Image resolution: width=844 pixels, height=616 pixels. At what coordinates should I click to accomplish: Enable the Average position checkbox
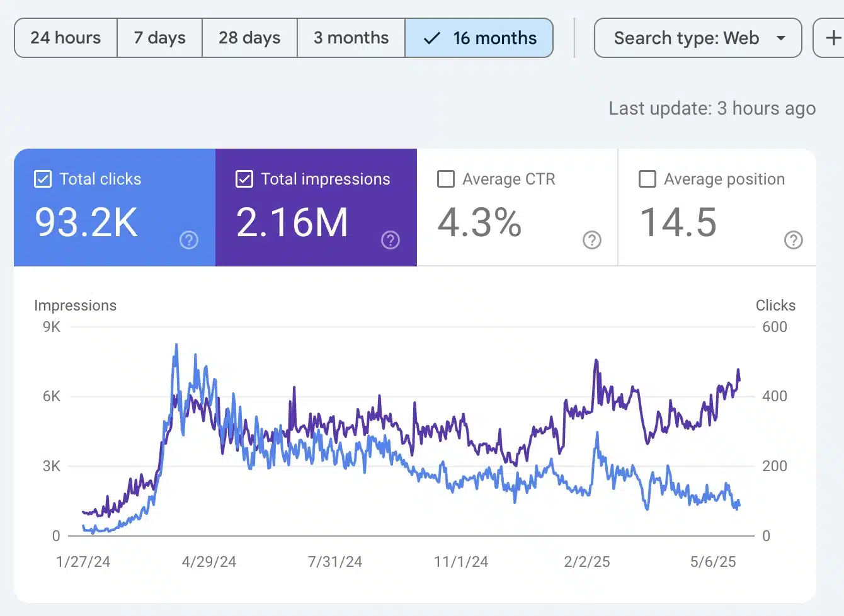(x=647, y=180)
